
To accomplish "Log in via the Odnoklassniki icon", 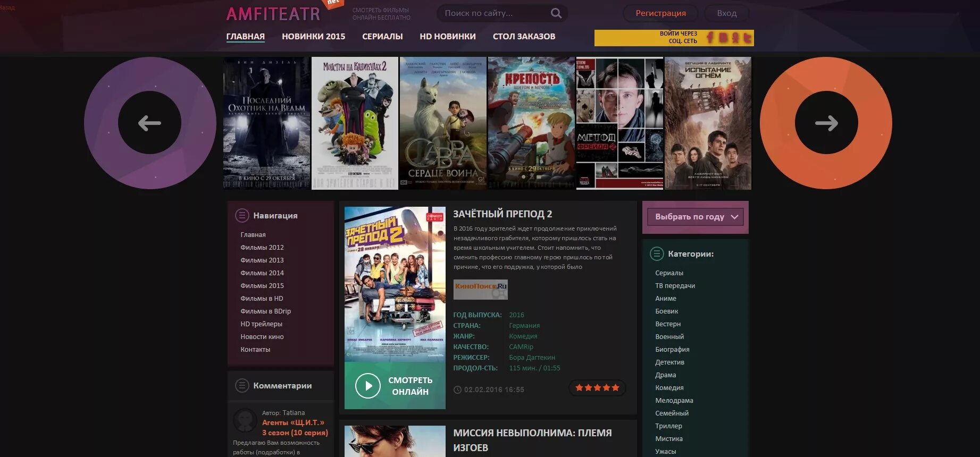I will tap(735, 38).
